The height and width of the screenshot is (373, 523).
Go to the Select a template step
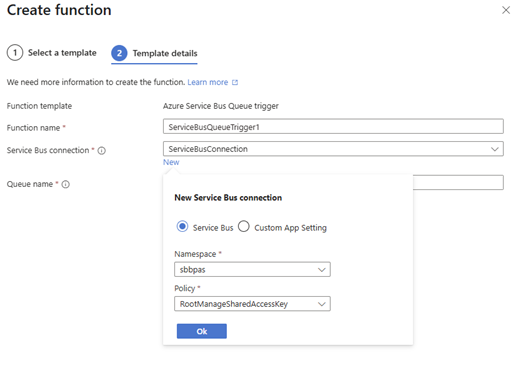point(62,53)
